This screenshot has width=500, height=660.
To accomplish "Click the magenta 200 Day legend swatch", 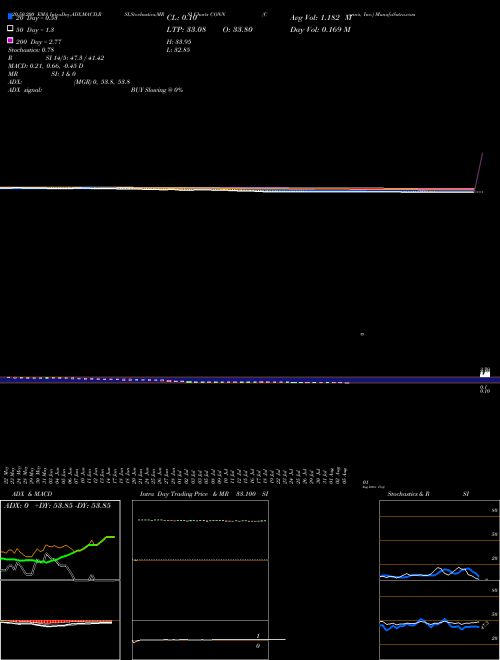I will pyautogui.click(x=10, y=40).
